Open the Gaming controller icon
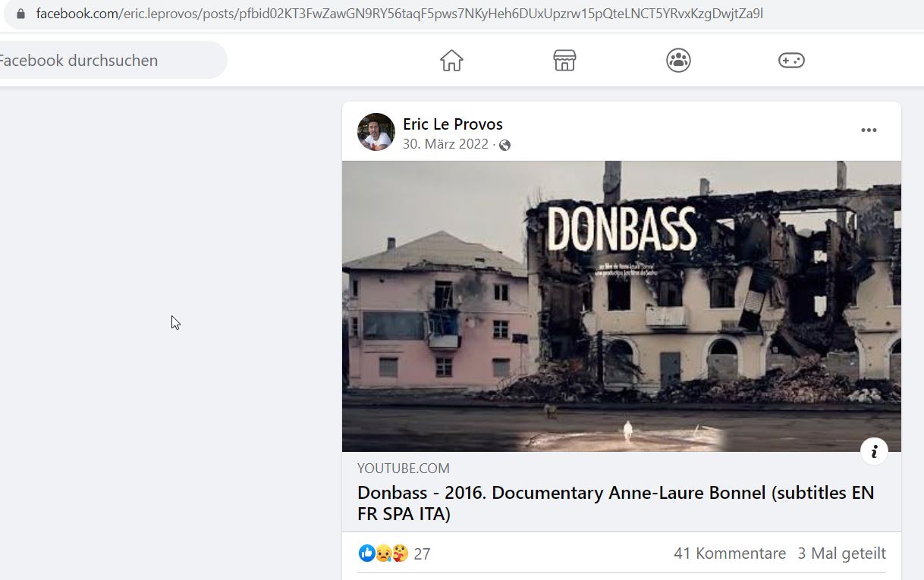Screen dimensions: 924x580 pyautogui.click(x=791, y=60)
